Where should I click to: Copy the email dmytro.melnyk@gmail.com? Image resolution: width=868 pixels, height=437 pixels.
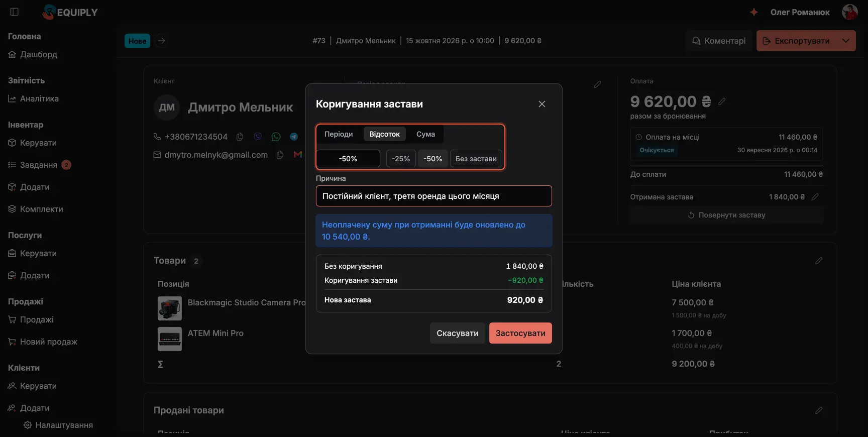pyautogui.click(x=280, y=155)
